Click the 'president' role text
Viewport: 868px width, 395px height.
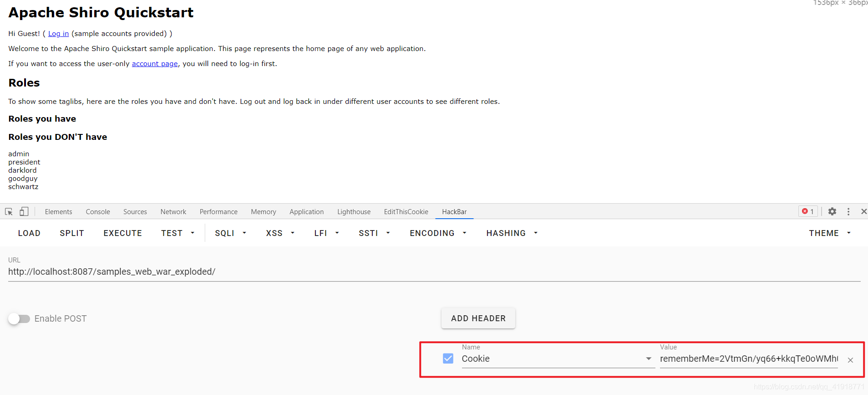pos(24,162)
